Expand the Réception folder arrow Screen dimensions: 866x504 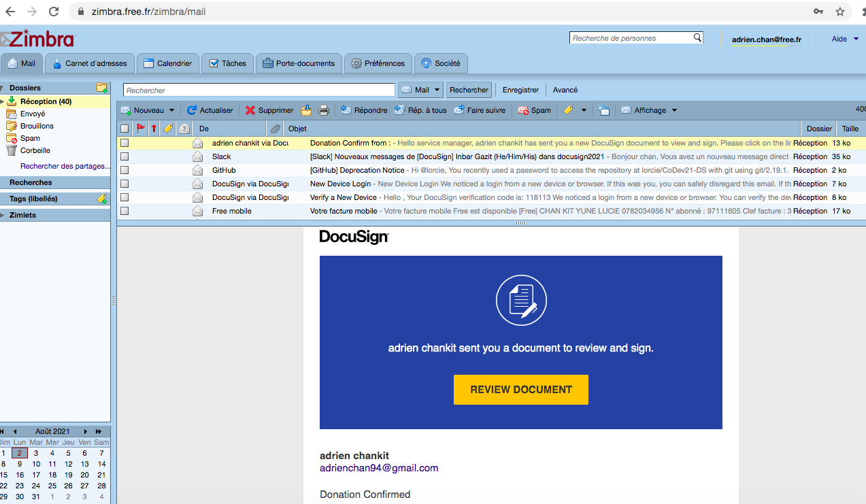coord(2,101)
